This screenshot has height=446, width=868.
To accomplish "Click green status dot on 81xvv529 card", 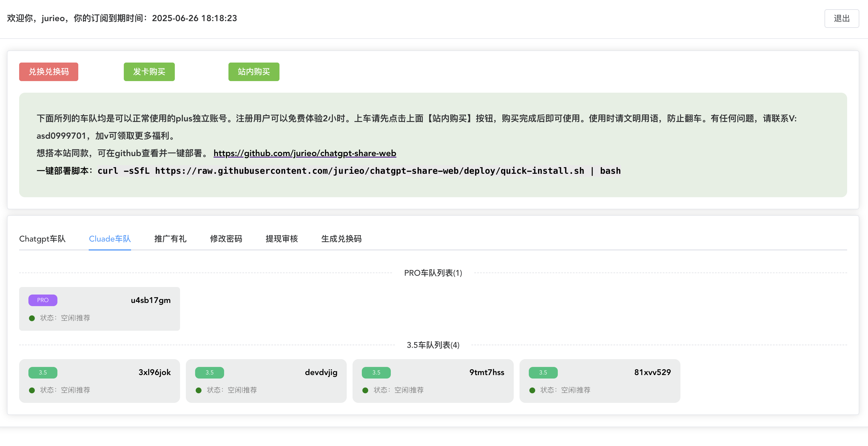I will coord(532,390).
